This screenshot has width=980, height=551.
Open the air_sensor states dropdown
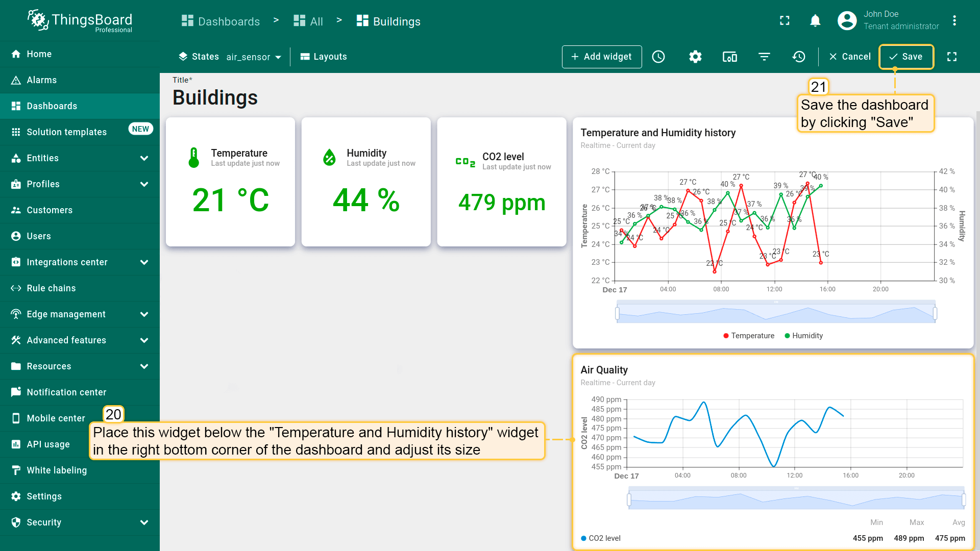(x=254, y=57)
